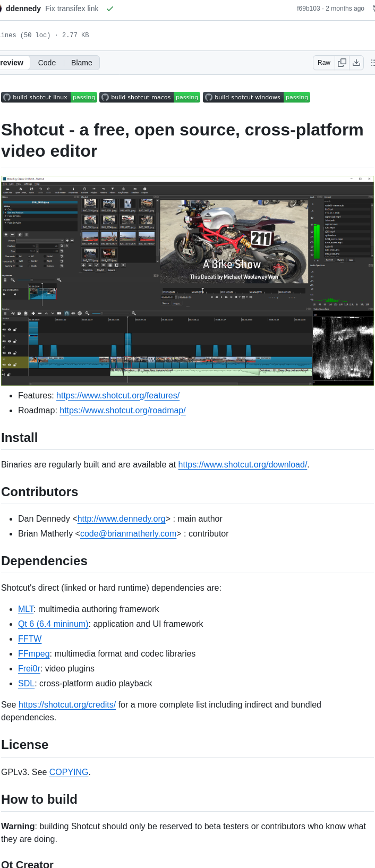
Task: Open the build-shotcut-linux passing badge
Action: (x=49, y=97)
